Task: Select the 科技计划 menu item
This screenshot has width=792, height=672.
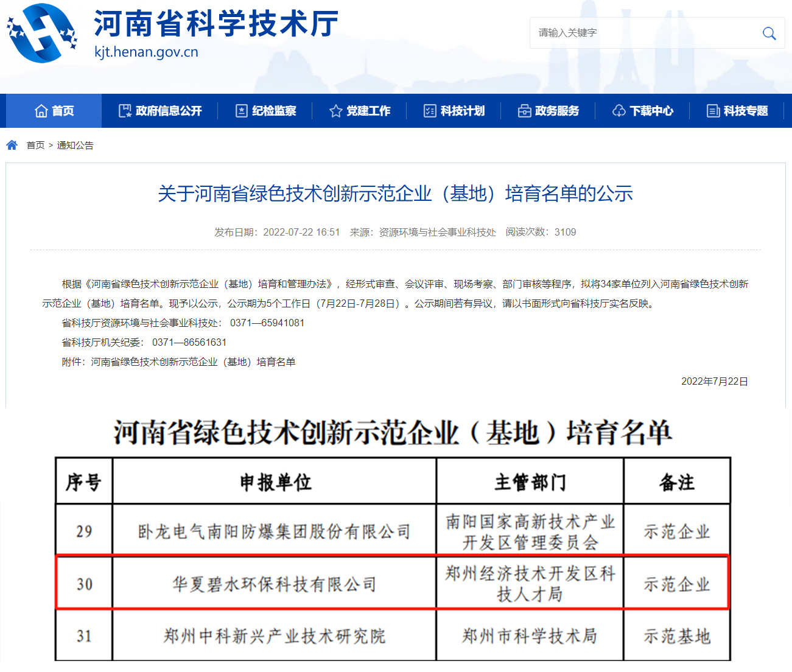Action: click(x=454, y=111)
